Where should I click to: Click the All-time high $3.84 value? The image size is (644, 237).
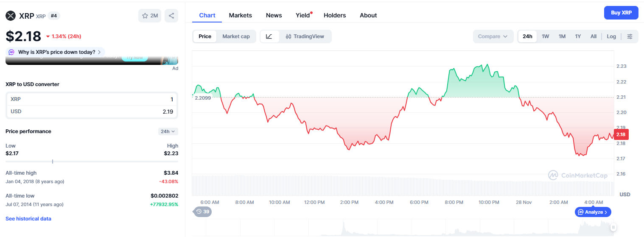point(171,173)
